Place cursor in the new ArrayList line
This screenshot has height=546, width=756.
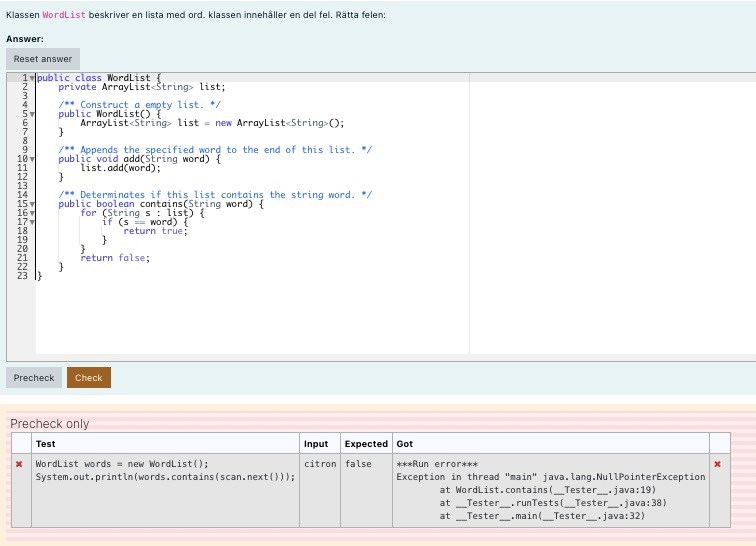pos(211,123)
